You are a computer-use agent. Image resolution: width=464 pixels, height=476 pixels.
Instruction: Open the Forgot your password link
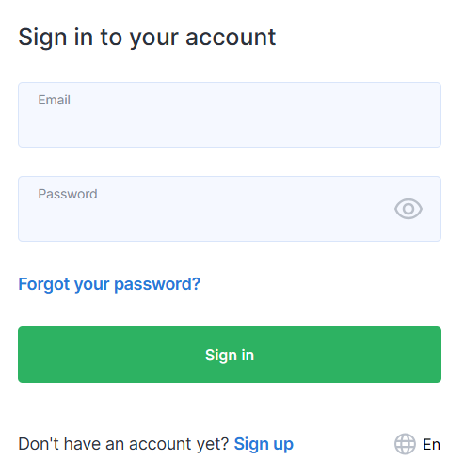point(109,284)
